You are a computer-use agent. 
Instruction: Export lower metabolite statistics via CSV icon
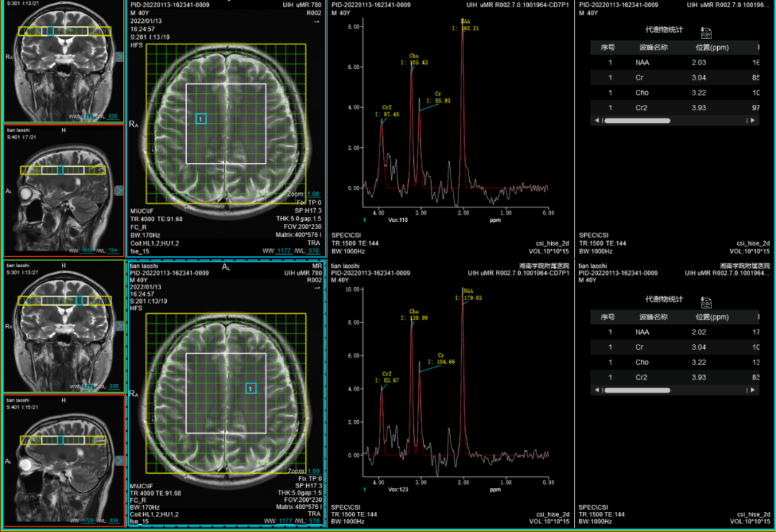pos(706,302)
